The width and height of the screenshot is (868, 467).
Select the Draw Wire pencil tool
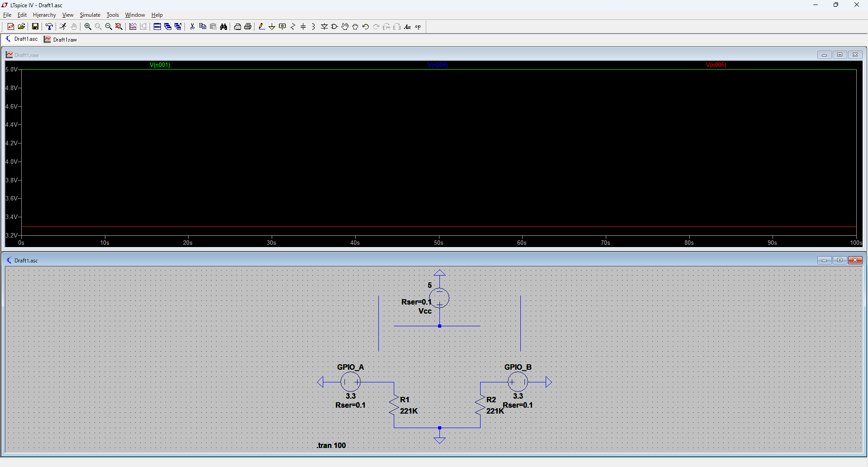(262, 27)
